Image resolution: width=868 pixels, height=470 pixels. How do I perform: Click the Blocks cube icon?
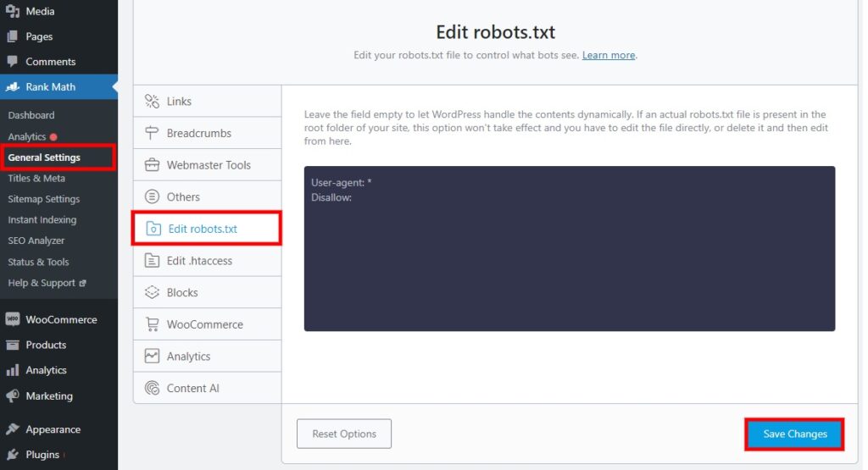click(152, 292)
